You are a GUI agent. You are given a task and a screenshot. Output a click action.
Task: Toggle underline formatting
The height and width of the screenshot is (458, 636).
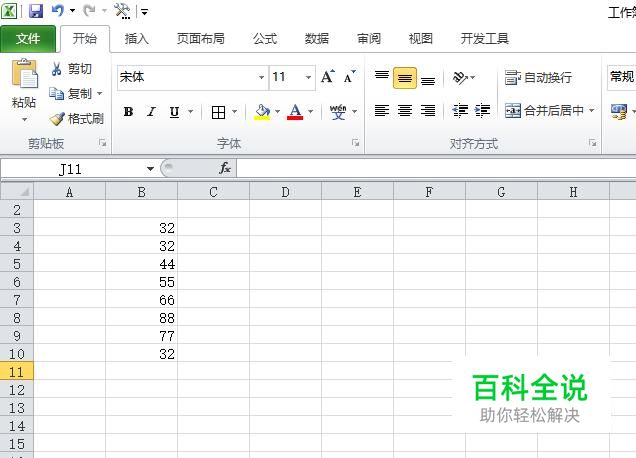point(174,112)
